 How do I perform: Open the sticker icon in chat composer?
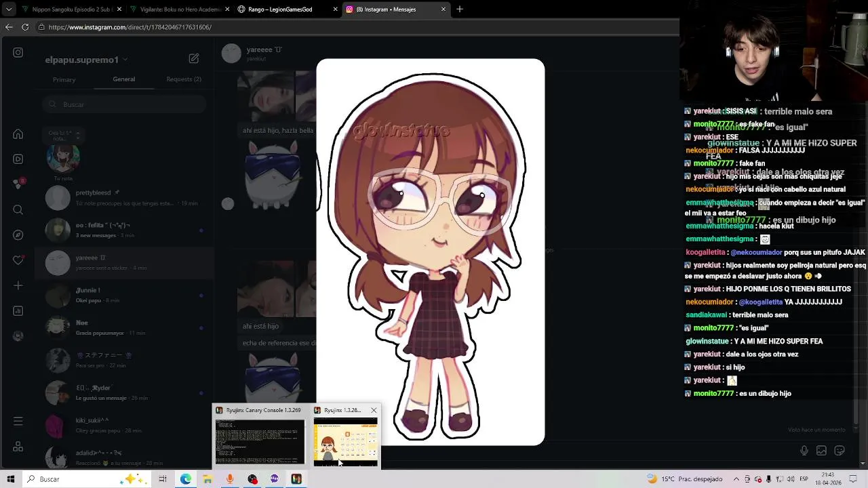pyautogui.click(x=839, y=450)
